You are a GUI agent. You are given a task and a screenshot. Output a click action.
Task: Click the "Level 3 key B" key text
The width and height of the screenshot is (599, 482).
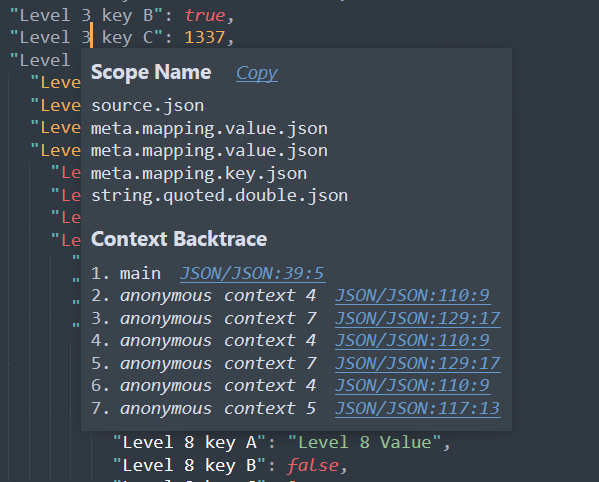tap(86, 16)
